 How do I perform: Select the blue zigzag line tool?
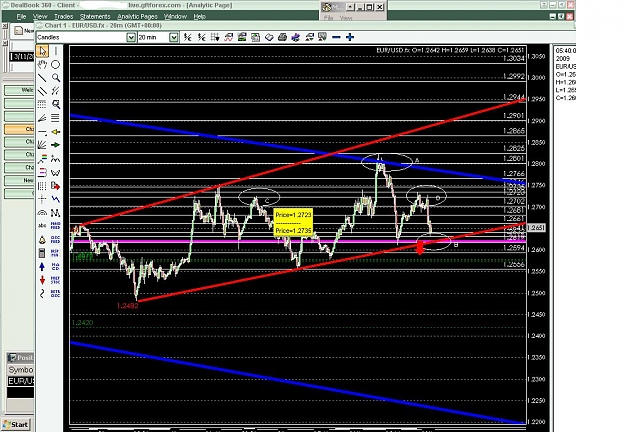click(x=56, y=199)
